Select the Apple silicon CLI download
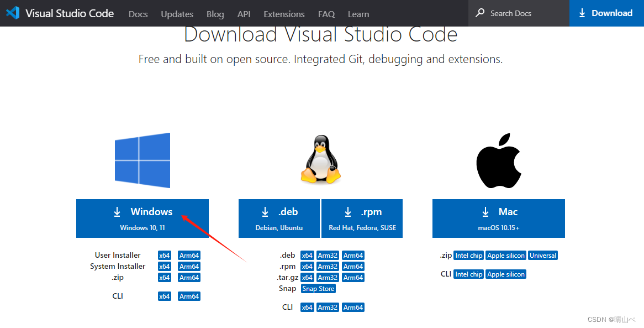 coord(505,274)
